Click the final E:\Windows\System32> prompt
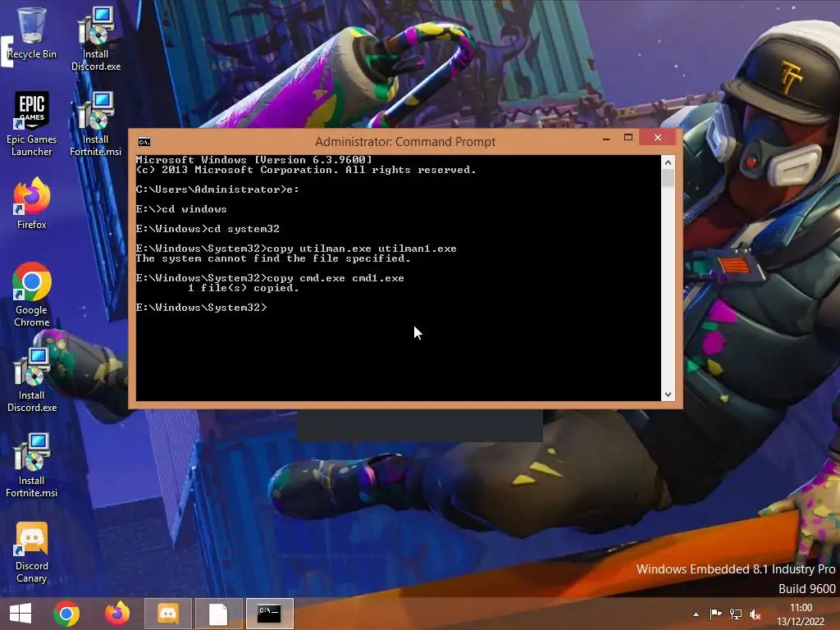Image resolution: width=840 pixels, height=630 pixels. [x=201, y=308]
